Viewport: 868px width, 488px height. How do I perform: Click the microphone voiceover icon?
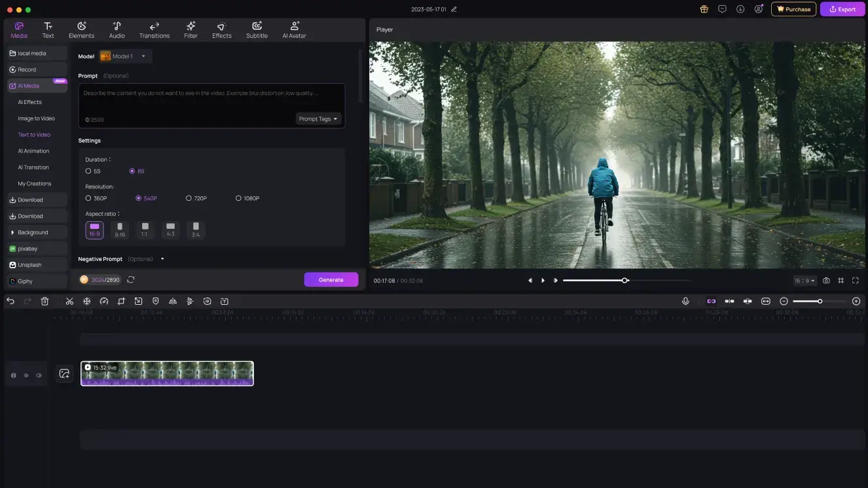pos(685,302)
